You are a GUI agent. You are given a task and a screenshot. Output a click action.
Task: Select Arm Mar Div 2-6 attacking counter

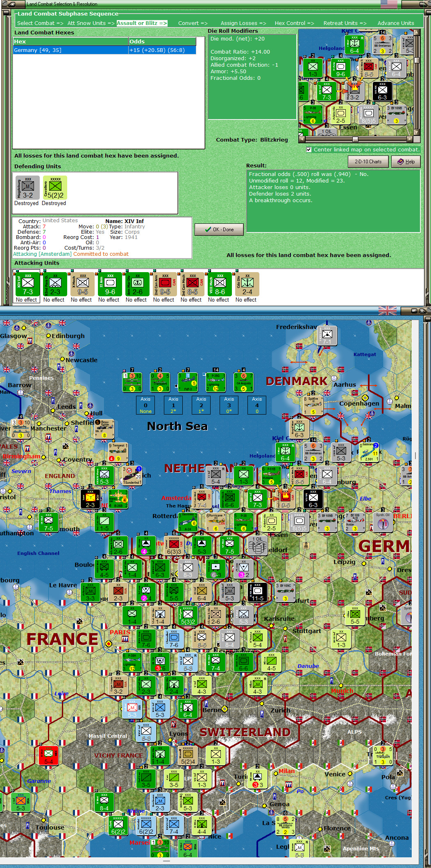pos(138,284)
